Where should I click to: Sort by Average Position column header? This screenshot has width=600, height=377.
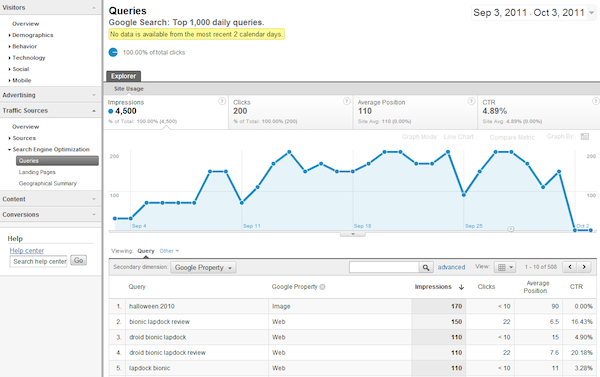[x=536, y=287]
